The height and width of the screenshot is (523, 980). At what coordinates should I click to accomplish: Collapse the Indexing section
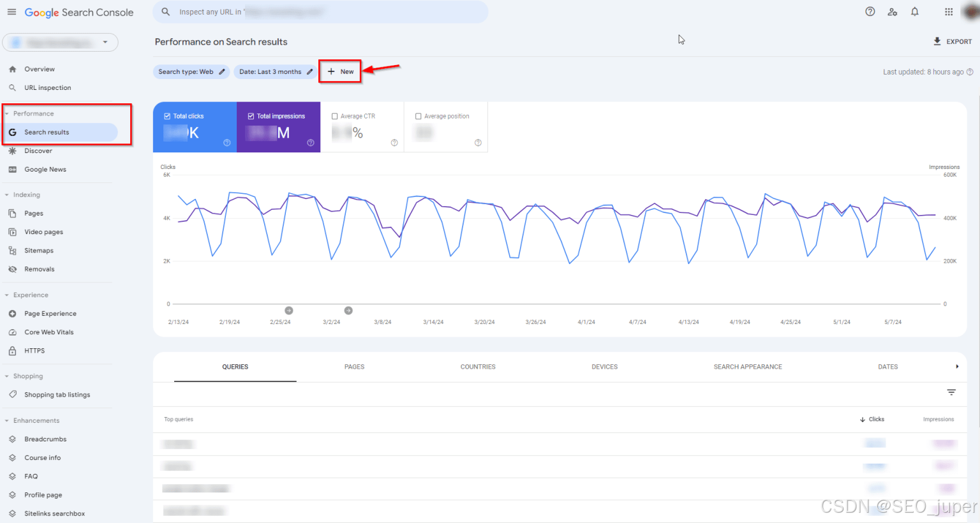click(6, 195)
